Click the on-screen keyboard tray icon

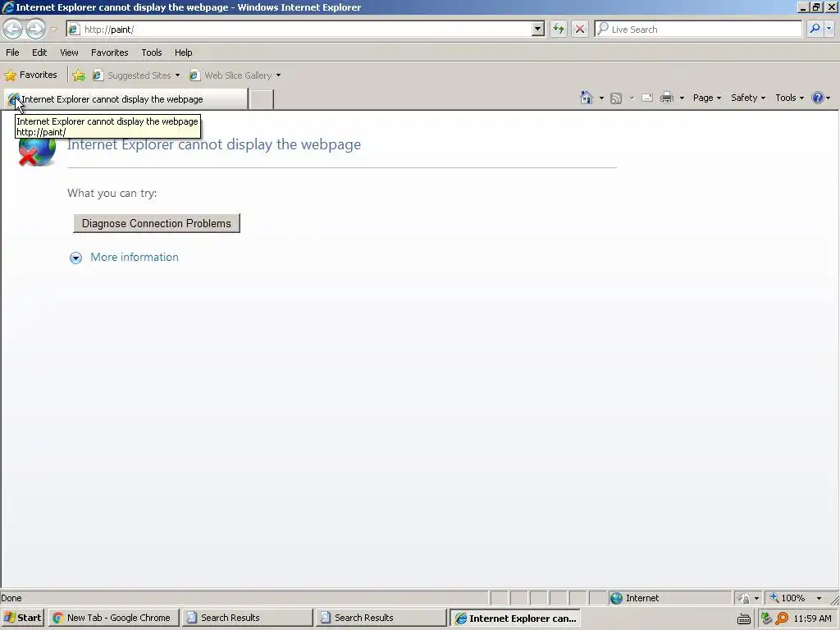coord(743,619)
